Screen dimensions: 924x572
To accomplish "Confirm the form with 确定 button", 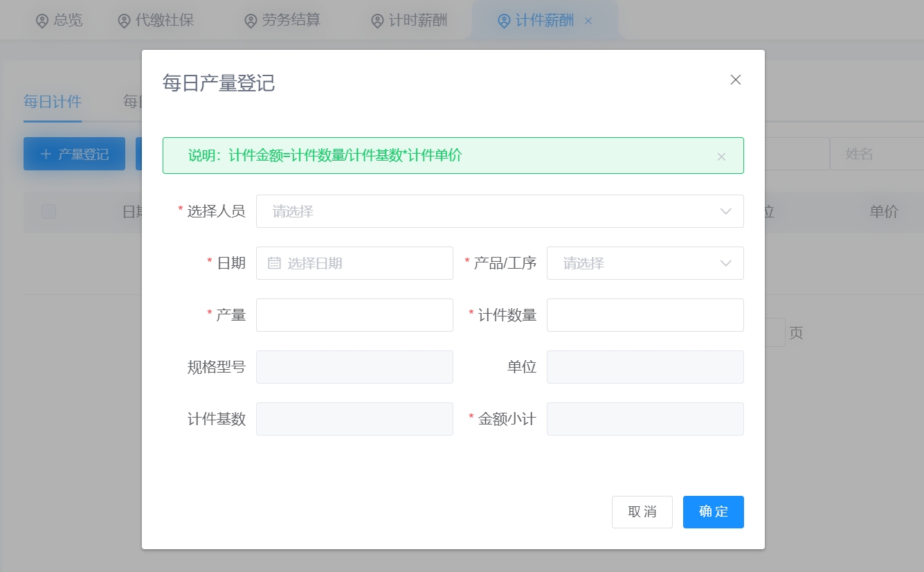I will pyautogui.click(x=713, y=512).
